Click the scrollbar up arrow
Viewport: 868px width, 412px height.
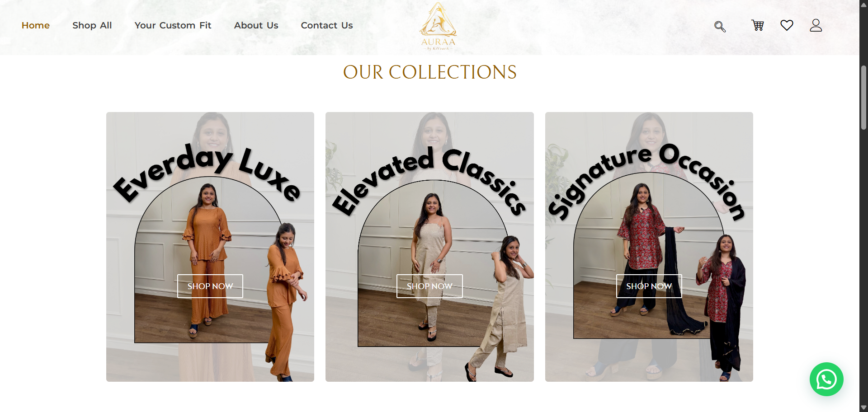click(x=863, y=5)
